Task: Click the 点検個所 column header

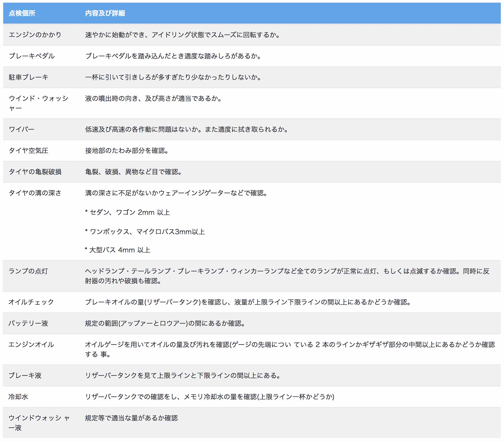Action: click(x=22, y=13)
